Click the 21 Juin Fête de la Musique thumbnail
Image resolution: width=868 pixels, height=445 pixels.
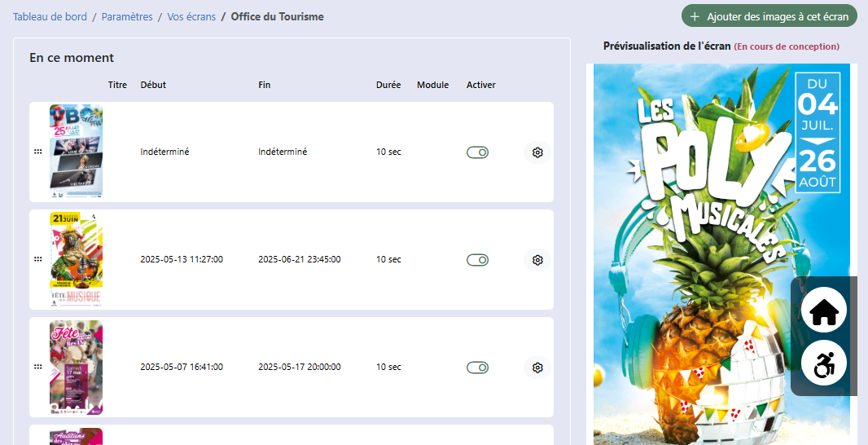[x=76, y=259]
